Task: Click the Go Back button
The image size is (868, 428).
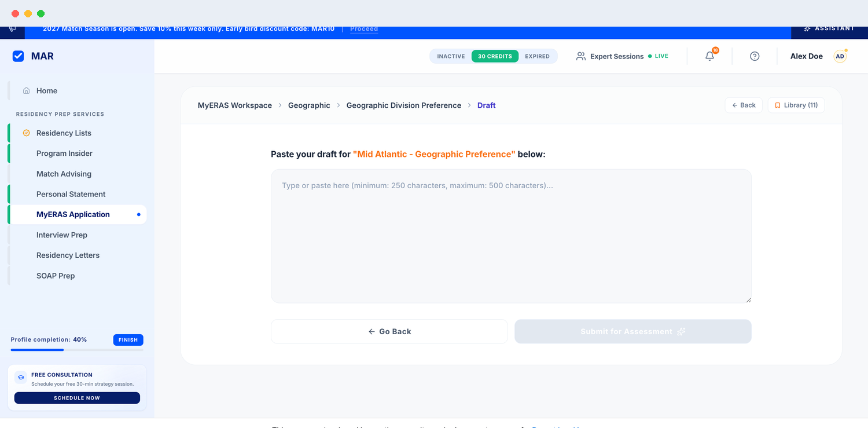Action: pyautogui.click(x=389, y=331)
